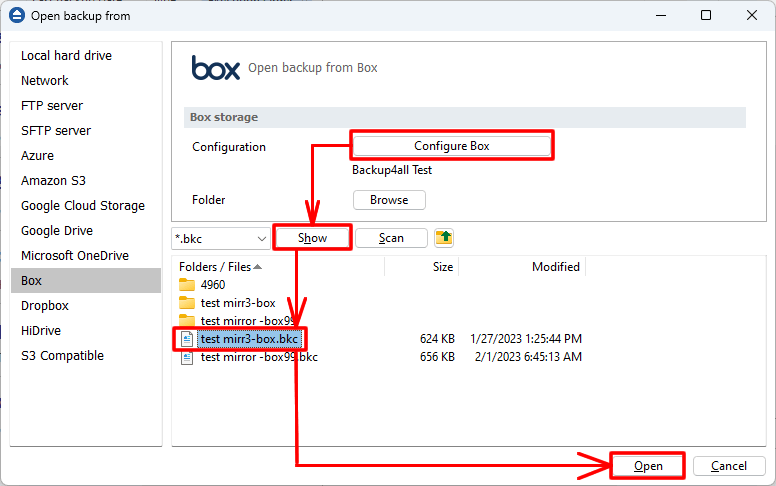Click the test mirror -box99 folder icon
This screenshot has height=486, width=776.
point(187,320)
